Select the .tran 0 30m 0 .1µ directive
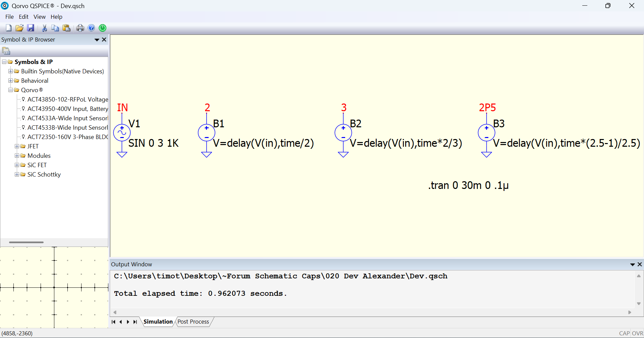 pyautogui.click(x=468, y=185)
